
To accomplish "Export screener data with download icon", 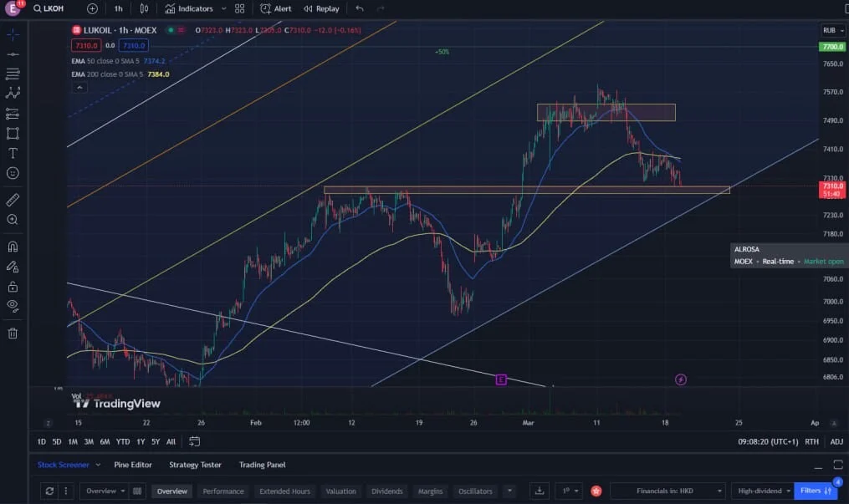I will [540, 491].
